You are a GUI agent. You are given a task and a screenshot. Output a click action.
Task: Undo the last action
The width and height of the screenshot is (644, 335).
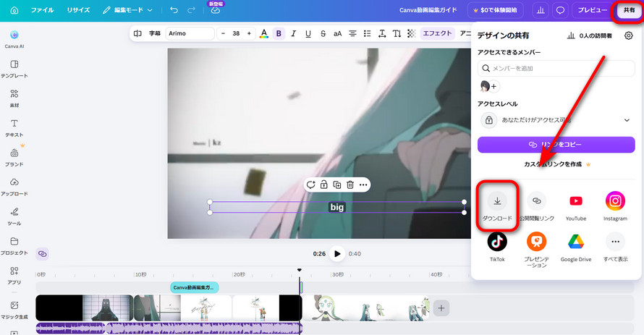(174, 10)
